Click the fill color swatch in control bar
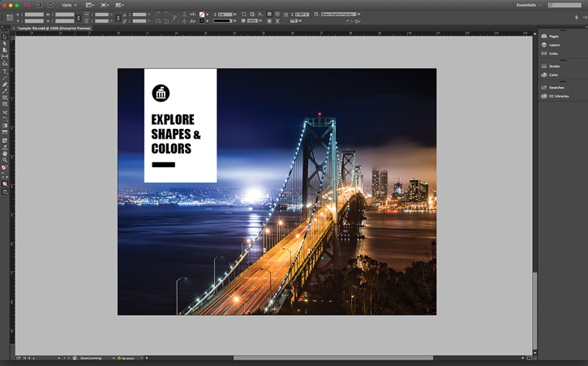Screen dimensions: 588x366 [204, 15]
